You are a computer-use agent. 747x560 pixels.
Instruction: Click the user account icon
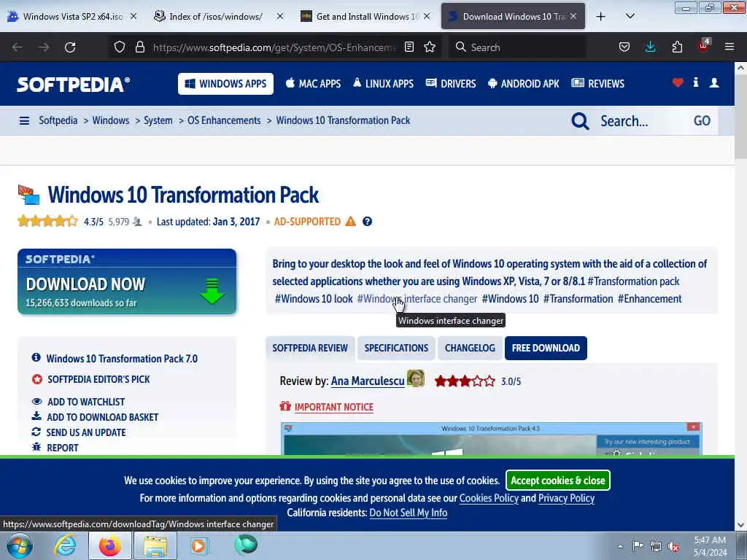click(714, 82)
